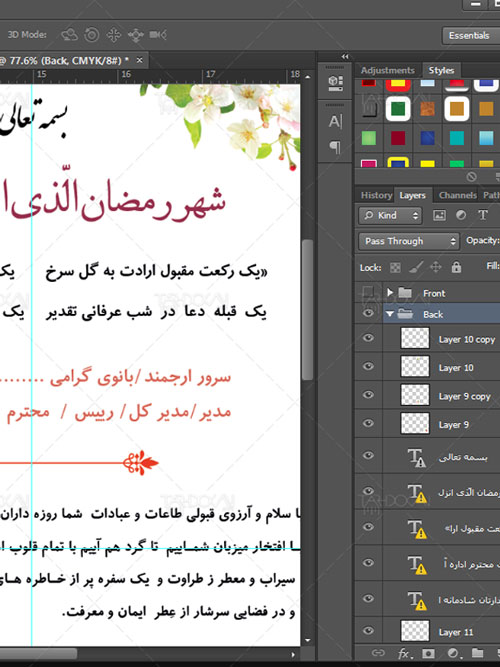This screenshot has width=500, height=667.
Task: Select the 3D rotate mode icon
Action: [x=69, y=35]
